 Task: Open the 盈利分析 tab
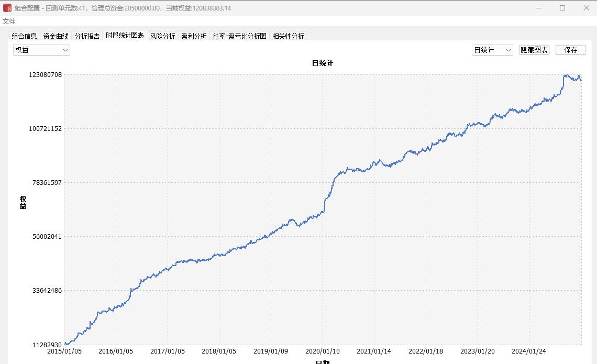194,37
